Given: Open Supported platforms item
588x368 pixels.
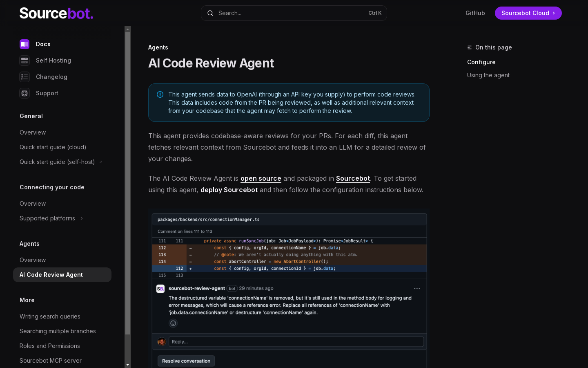Looking at the screenshot, I should (47, 218).
